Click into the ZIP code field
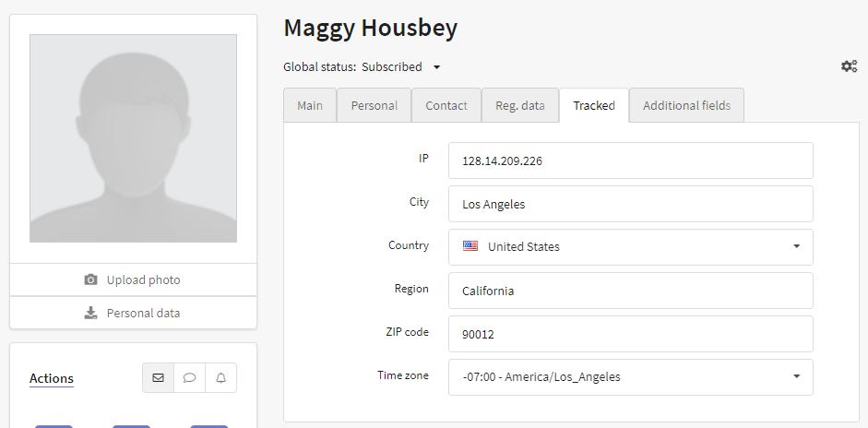868x428 pixels. pos(631,334)
